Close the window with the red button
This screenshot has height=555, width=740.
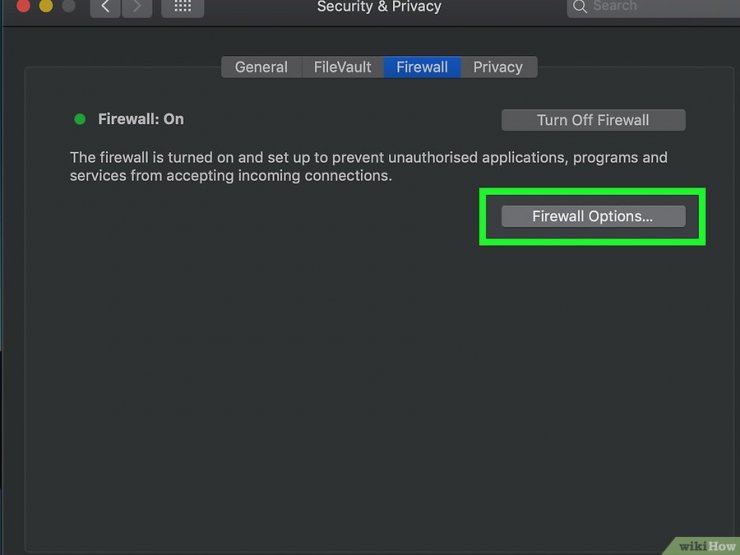(x=23, y=6)
